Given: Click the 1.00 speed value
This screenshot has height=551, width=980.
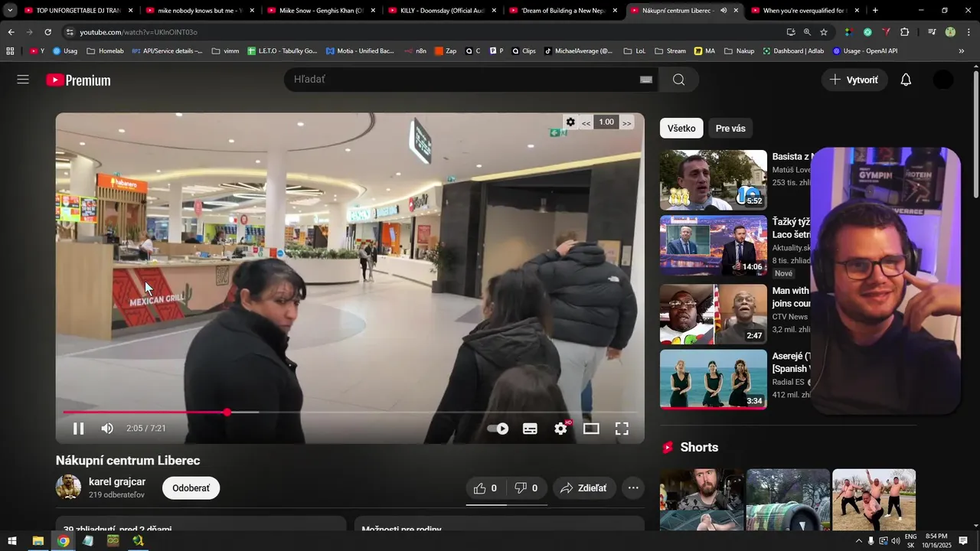Looking at the screenshot, I should 606,122.
